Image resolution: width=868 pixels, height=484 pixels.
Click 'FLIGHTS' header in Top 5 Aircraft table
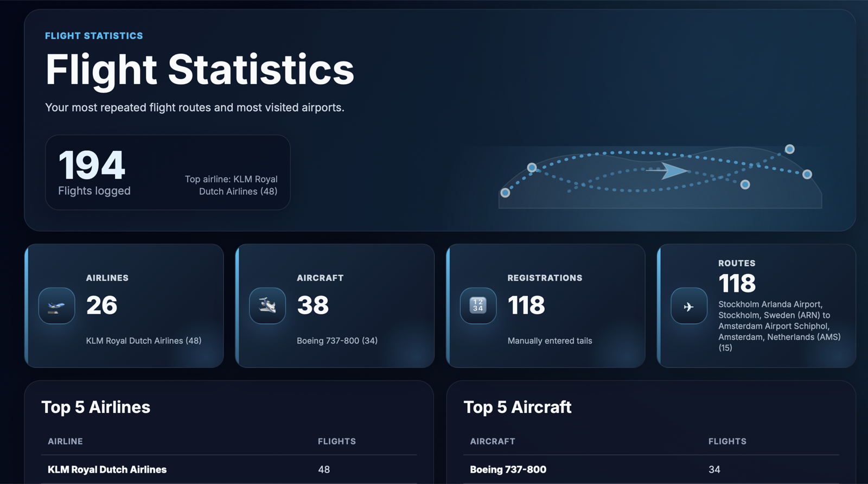tap(727, 442)
